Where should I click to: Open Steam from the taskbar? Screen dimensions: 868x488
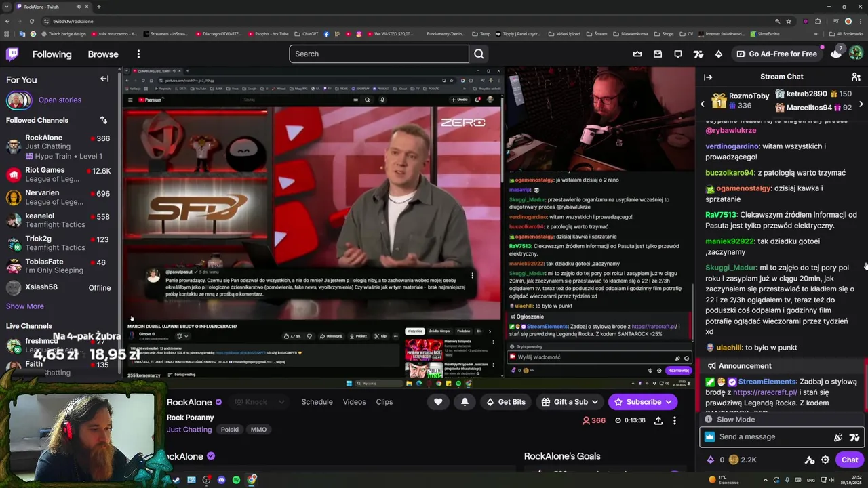[176, 480]
